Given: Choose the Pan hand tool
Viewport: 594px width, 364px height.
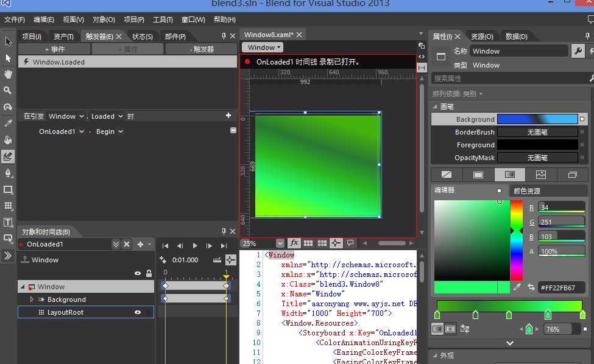Looking at the screenshot, I should point(8,74).
